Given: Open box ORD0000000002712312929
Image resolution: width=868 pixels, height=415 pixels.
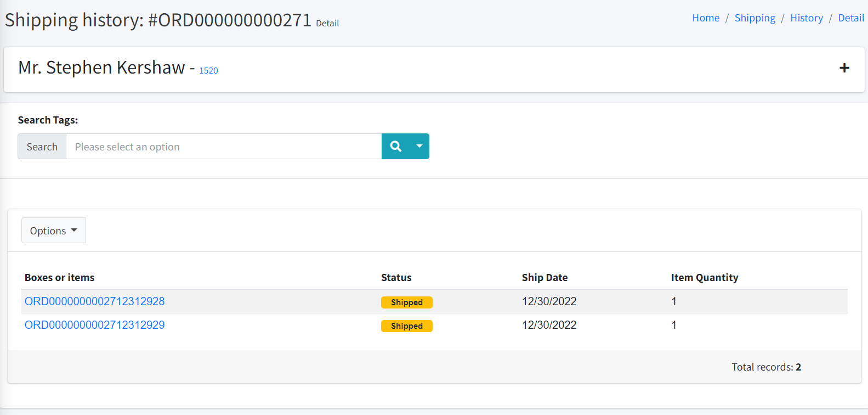Looking at the screenshot, I should point(95,325).
